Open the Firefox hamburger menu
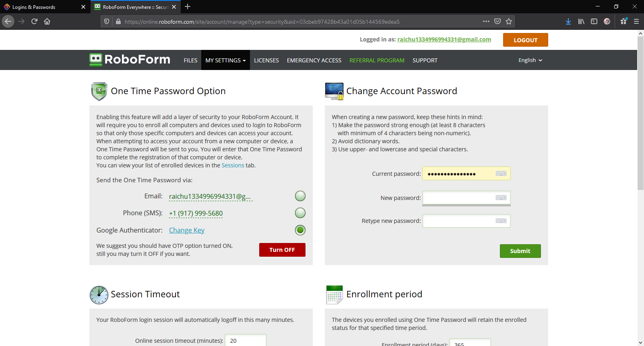Image resolution: width=644 pixels, height=346 pixels. (636, 21)
